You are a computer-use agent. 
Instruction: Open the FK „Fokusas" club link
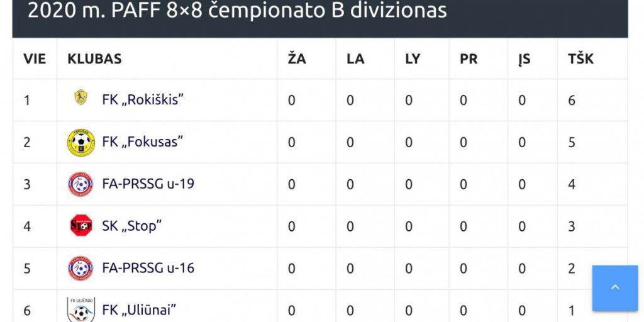coord(143,142)
